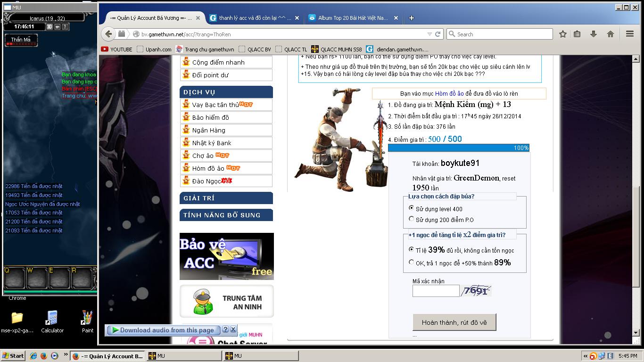The image size is (644, 362).
Task: Bookmark this page with the star icon
Action: tap(562, 34)
